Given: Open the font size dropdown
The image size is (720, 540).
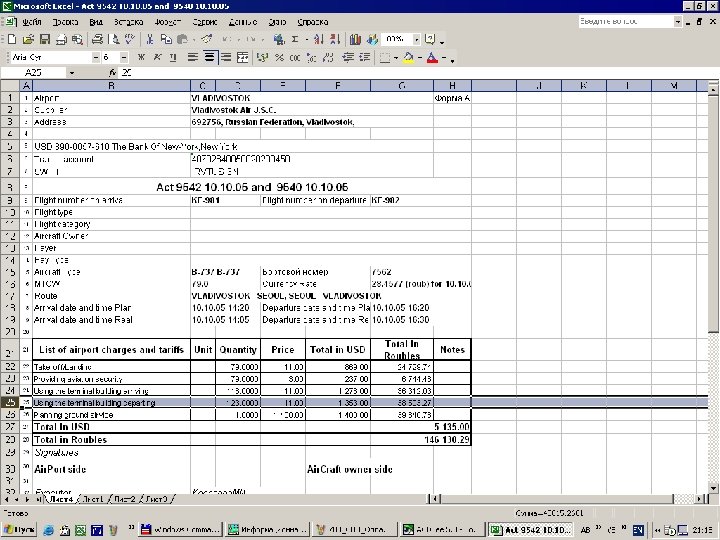Looking at the screenshot, I should tap(124, 57).
